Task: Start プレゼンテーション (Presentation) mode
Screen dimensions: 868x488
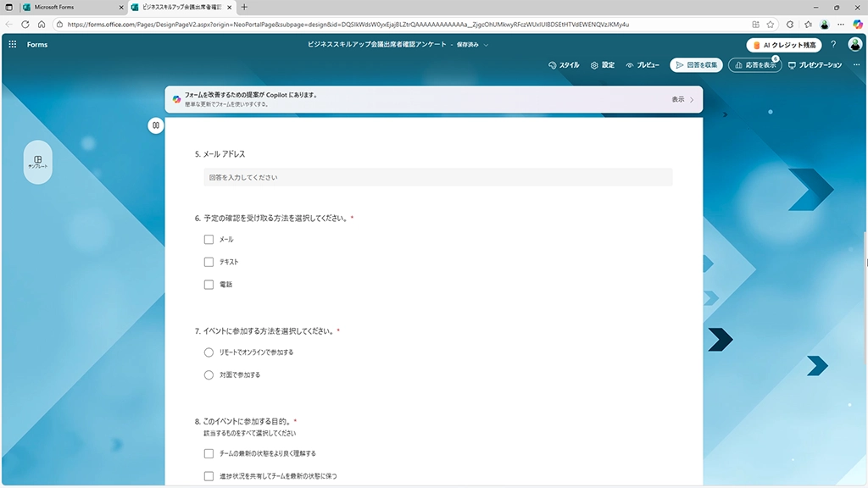Action: tap(815, 65)
